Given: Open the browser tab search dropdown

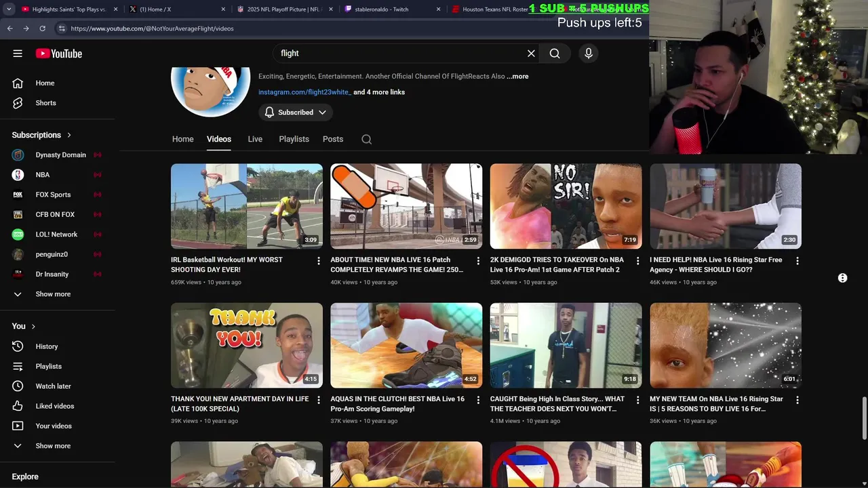Looking at the screenshot, I should tap(9, 9).
